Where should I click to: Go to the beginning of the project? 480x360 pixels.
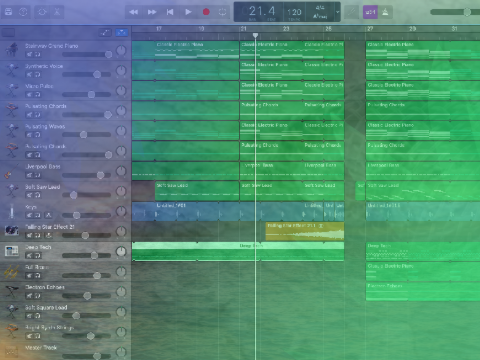170,12
